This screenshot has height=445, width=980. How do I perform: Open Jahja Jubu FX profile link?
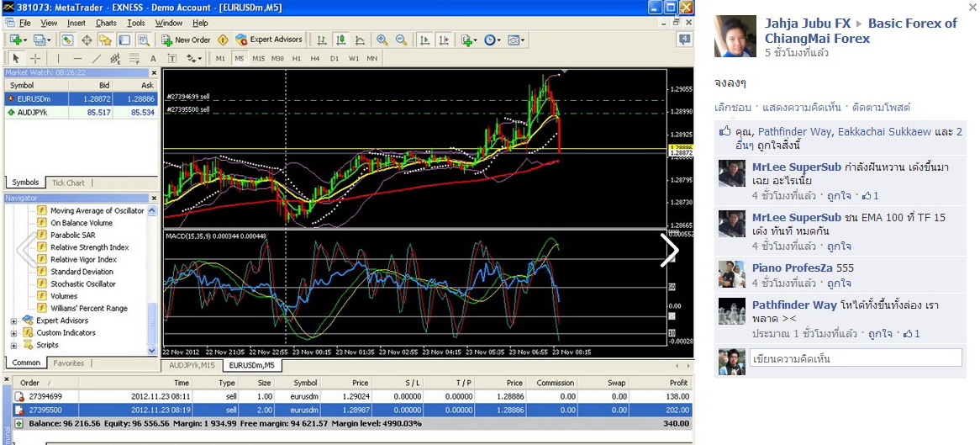coord(808,24)
